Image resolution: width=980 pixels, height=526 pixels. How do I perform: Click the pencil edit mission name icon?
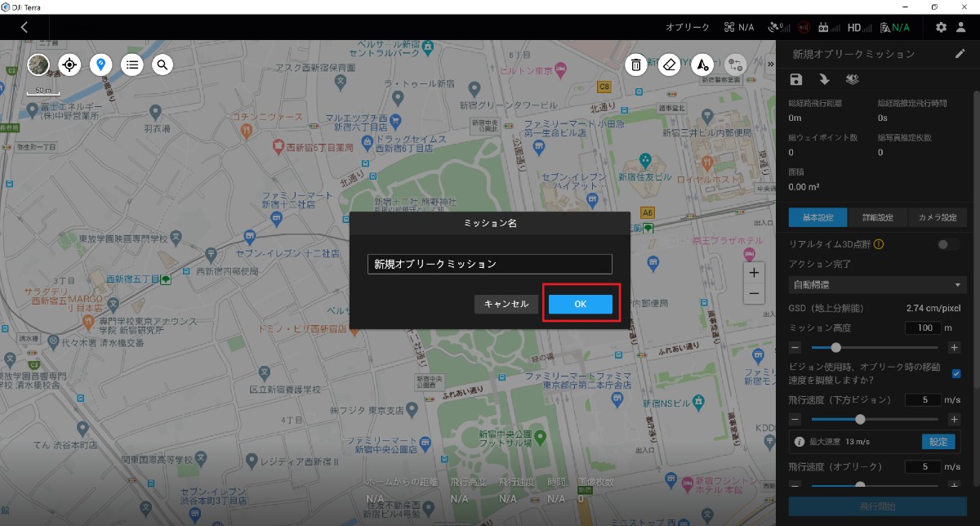coord(960,54)
